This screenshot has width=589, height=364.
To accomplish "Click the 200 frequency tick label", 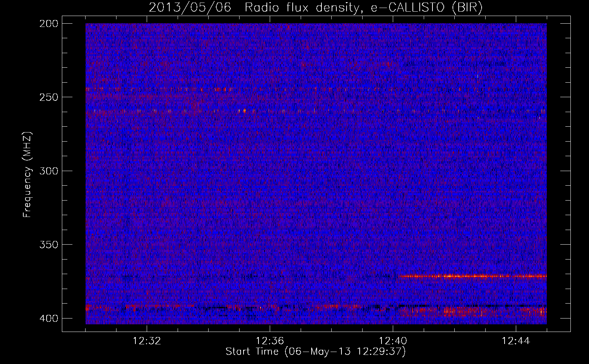I will pos(48,24).
